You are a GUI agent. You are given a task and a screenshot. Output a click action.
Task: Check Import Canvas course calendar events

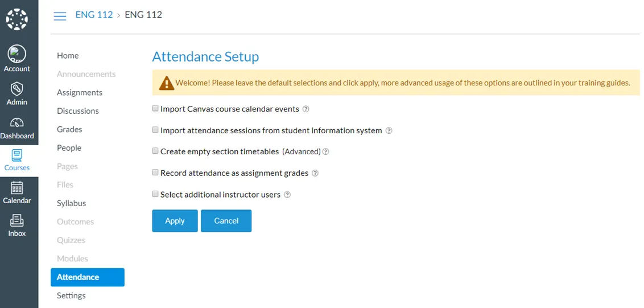pos(155,109)
